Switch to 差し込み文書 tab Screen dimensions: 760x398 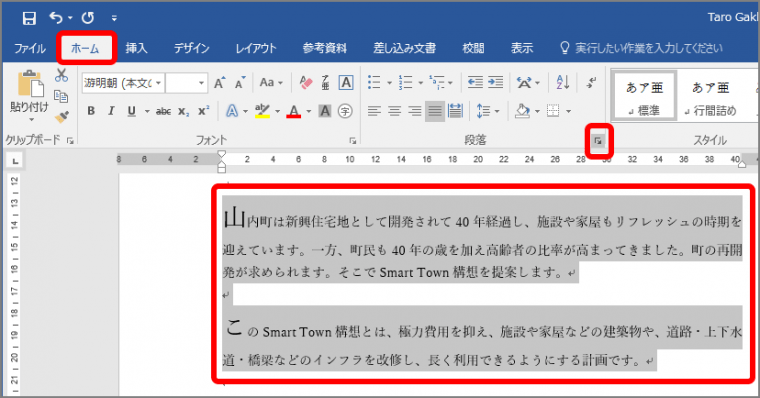click(x=404, y=48)
